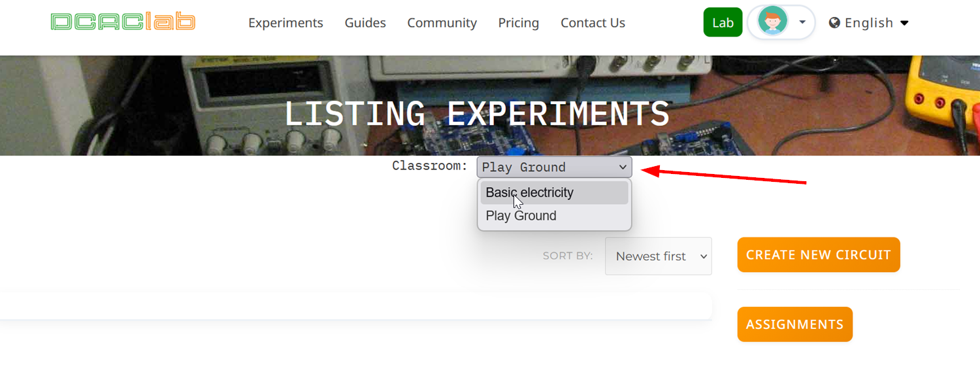980x382 pixels.
Task: Click the Listing Experiments heading
Action: click(x=477, y=114)
